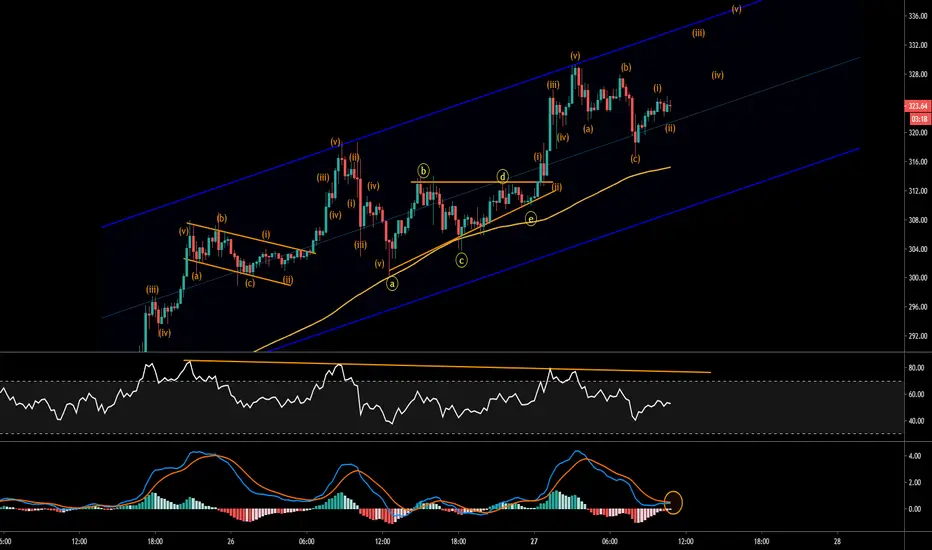The height and width of the screenshot is (550, 932).
Task: Click the RSI 80.00 scale label
Action: pos(916,368)
